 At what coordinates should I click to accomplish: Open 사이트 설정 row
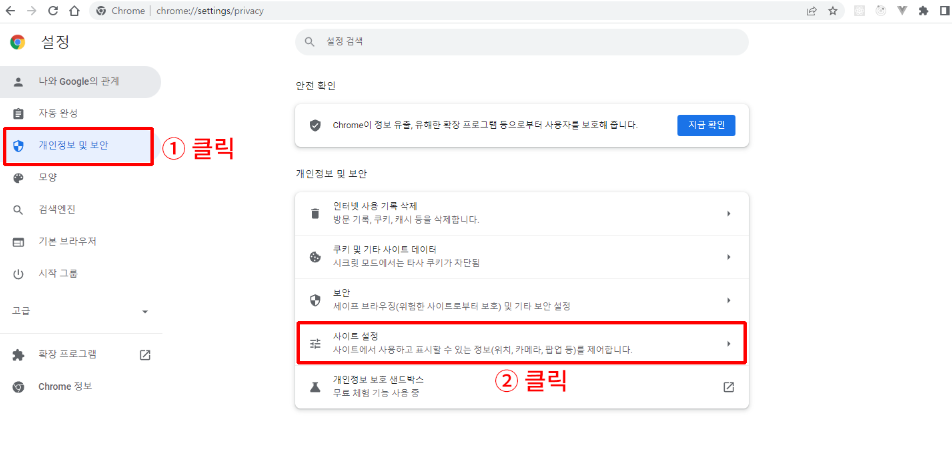click(x=522, y=343)
